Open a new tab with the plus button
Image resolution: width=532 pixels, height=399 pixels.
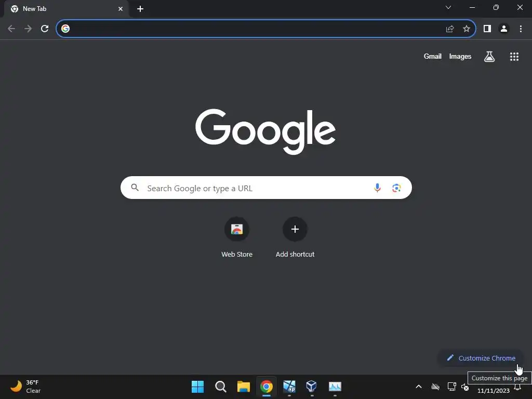pyautogui.click(x=140, y=9)
